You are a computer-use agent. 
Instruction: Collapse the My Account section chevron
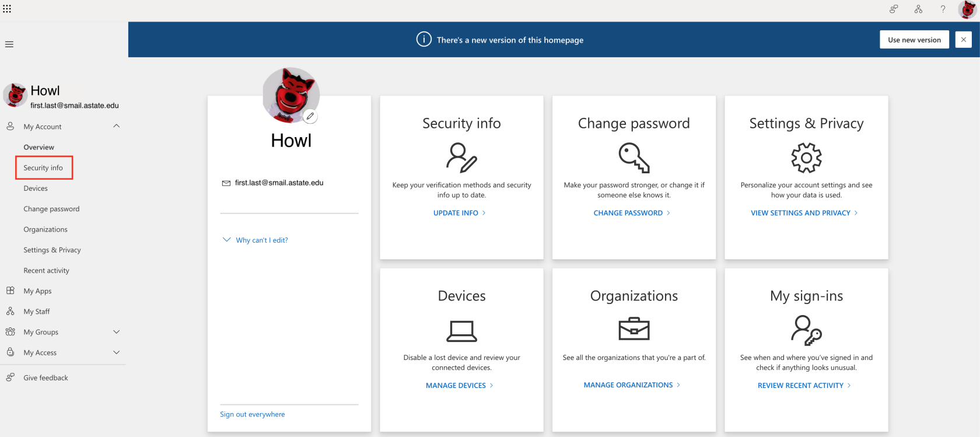[117, 126]
